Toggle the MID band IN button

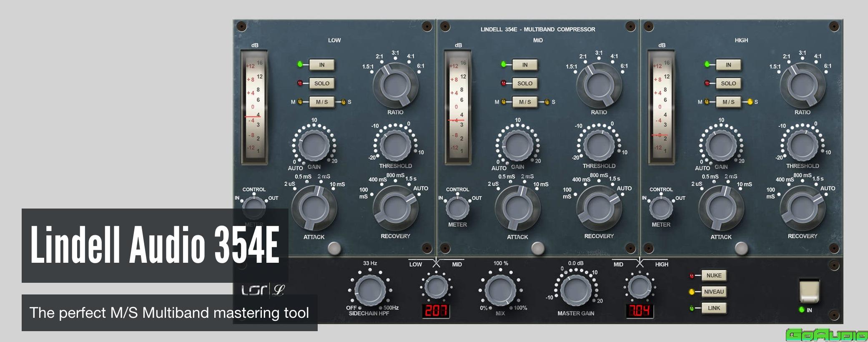coord(525,65)
